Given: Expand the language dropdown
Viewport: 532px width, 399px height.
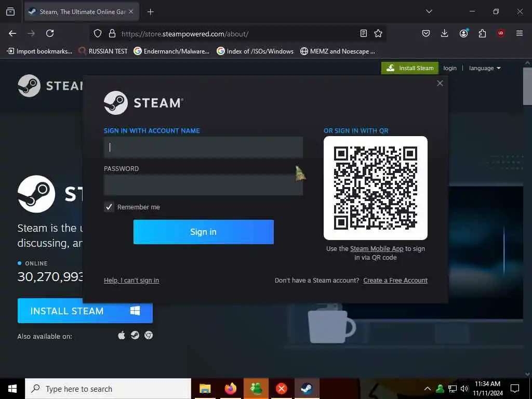Looking at the screenshot, I should pos(485,68).
